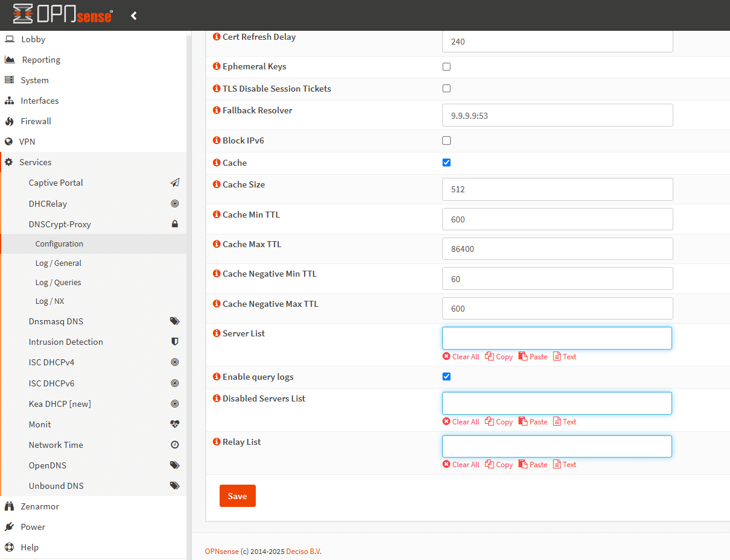Uncheck the Enable query logs checkbox
Viewport: 730px width, 560px height.
[x=446, y=377]
